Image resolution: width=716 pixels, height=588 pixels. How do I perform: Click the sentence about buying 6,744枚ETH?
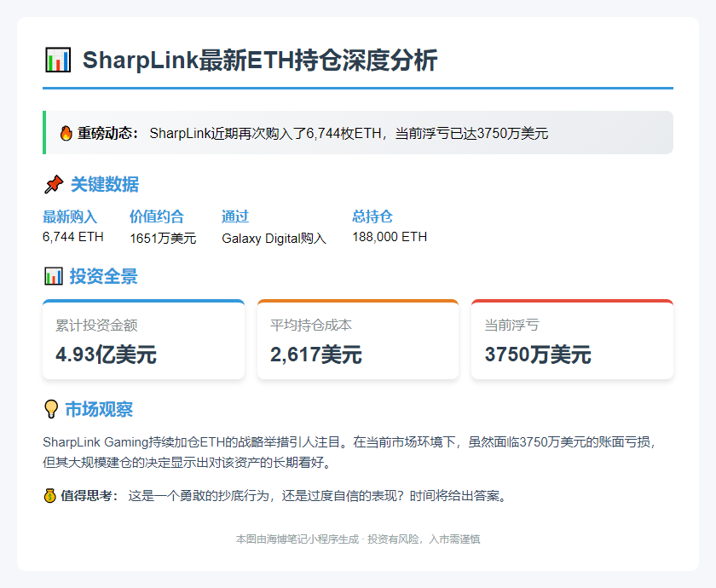(349, 133)
